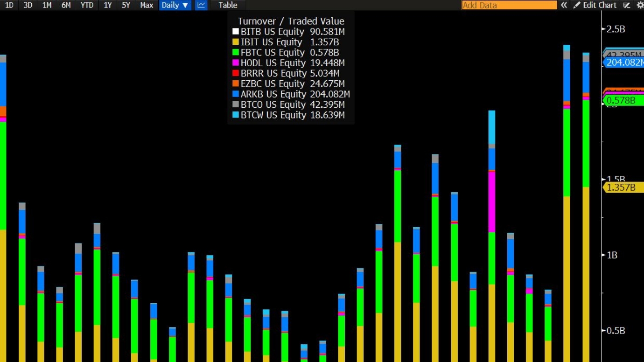Click the 1B y-axis label
Viewport: 644px width, 362px height.
[x=612, y=255]
